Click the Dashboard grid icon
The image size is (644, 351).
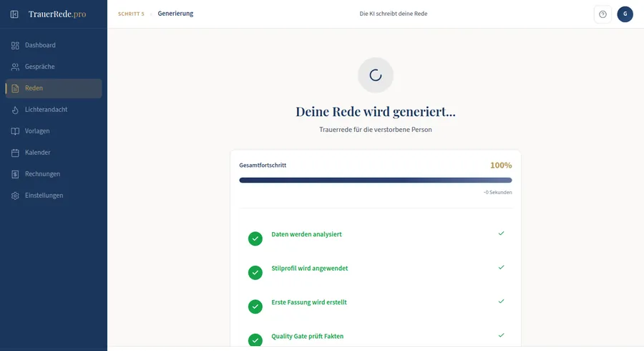(x=15, y=46)
